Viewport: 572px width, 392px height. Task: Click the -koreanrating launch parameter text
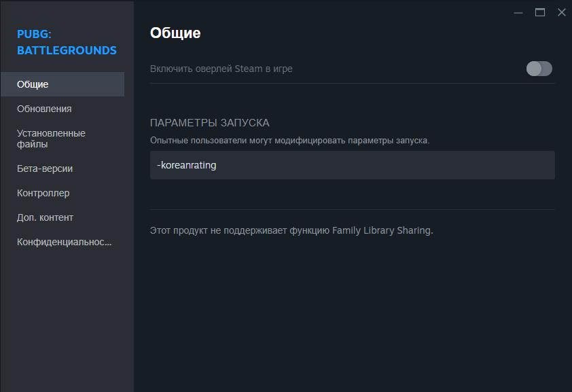(187, 165)
